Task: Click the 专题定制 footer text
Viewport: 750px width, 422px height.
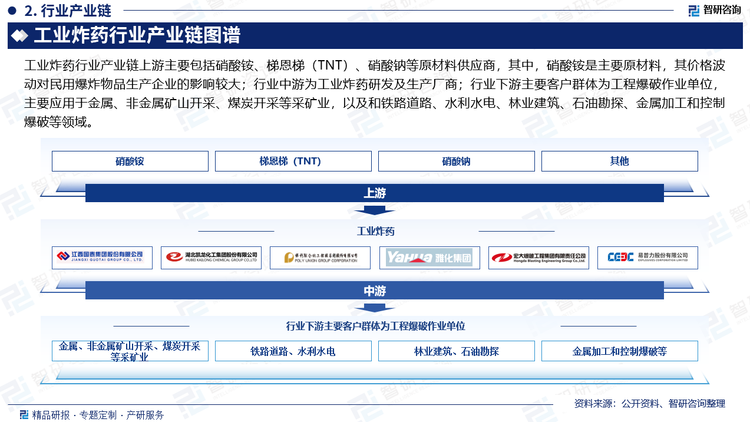Action: [x=98, y=415]
